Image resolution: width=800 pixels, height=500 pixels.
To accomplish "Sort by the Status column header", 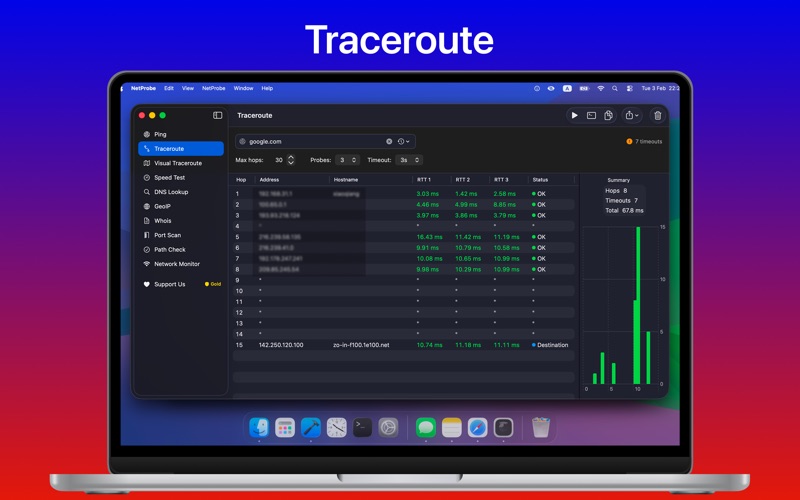I will pos(540,180).
